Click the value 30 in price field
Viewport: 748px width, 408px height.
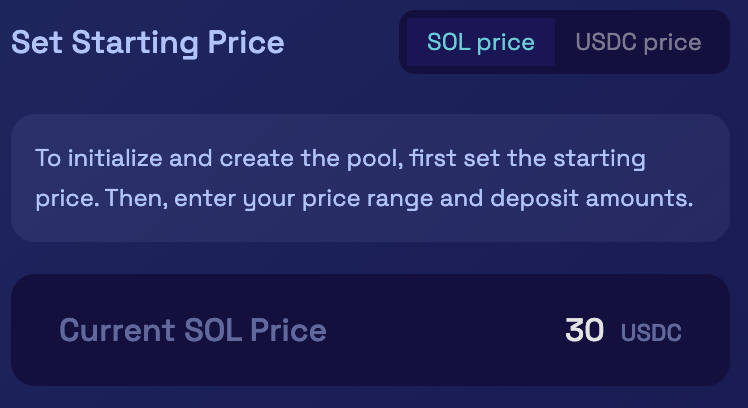(584, 330)
